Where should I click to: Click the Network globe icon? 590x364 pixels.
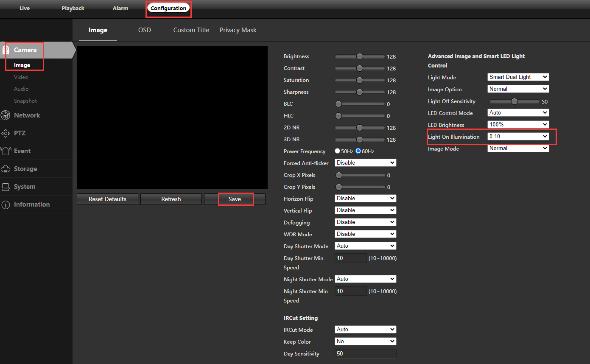[x=6, y=115]
